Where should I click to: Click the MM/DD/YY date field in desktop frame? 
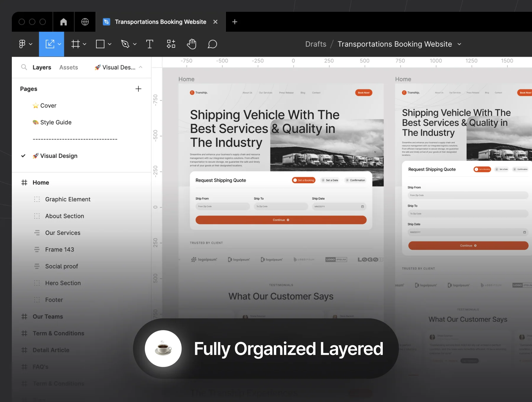(x=339, y=206)
